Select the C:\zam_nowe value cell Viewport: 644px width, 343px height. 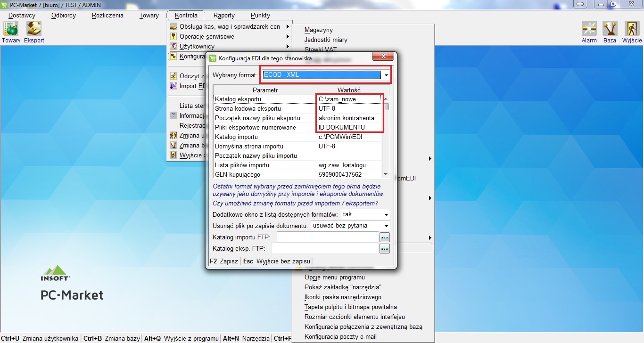tap(349, 99)
